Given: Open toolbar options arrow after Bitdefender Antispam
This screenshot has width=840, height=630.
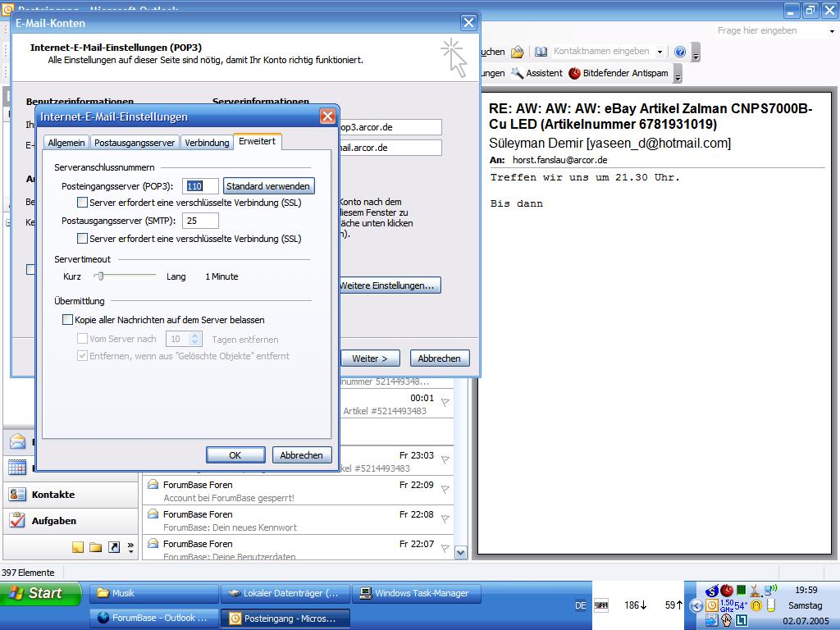Looking at the screenshot, I should 678,74.
